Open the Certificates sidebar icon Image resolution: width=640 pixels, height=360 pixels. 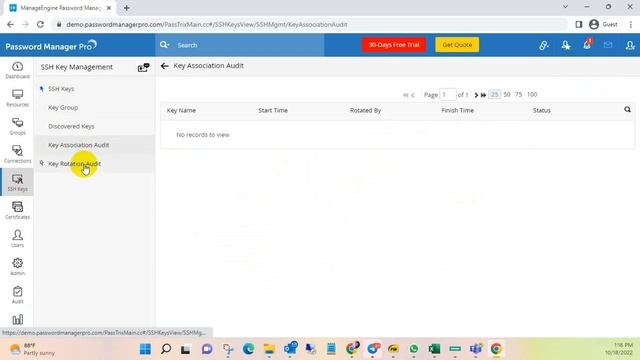(17, 211)
